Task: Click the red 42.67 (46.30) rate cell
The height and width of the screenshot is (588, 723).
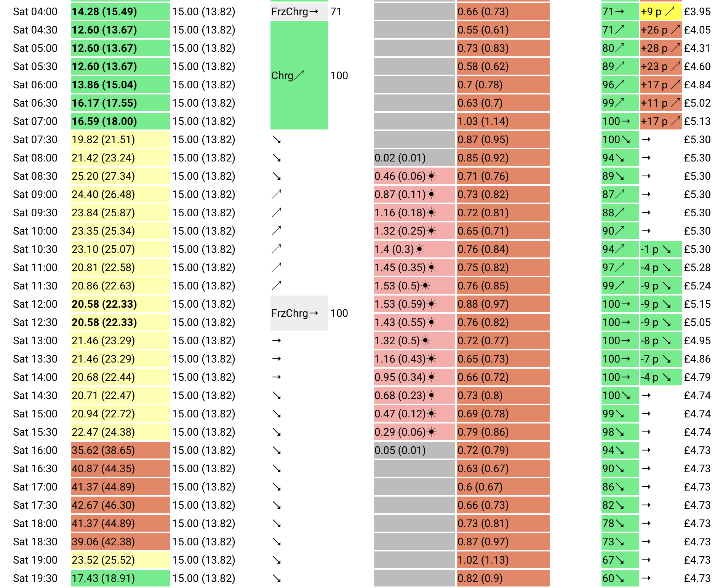Action: click(x=120, y=505)
